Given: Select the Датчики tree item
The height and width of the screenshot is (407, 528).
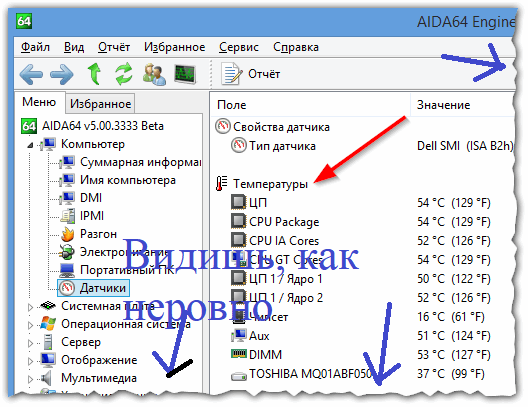Looking at the screenshot, I should pos(103,288).
